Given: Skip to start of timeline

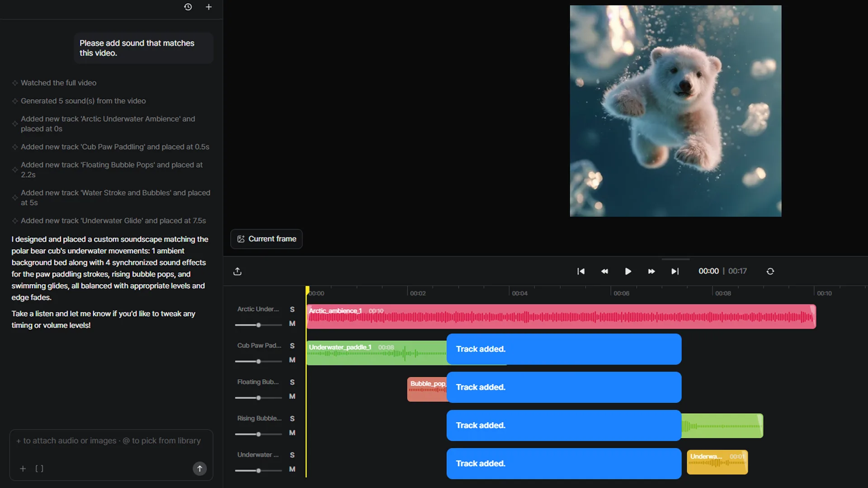Looking at the screenshot, I should point(581,271).
